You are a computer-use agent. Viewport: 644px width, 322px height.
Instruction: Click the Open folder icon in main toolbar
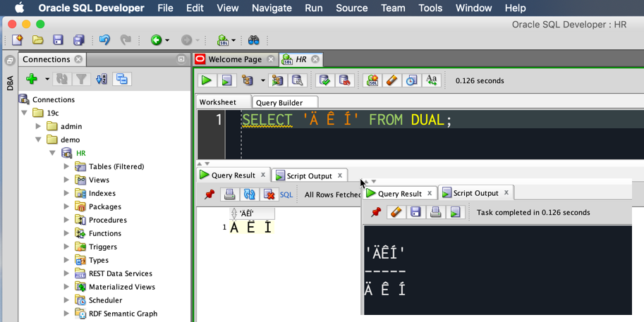click(38, 39)
